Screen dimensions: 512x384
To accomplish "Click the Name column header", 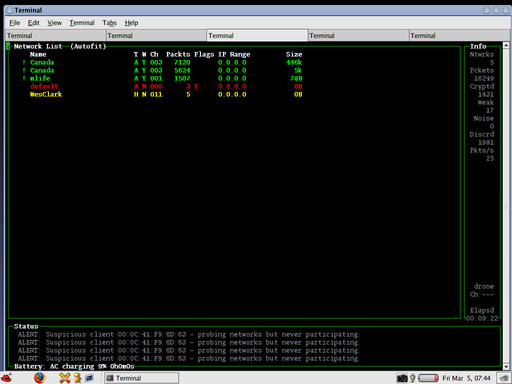I will 38,54.
